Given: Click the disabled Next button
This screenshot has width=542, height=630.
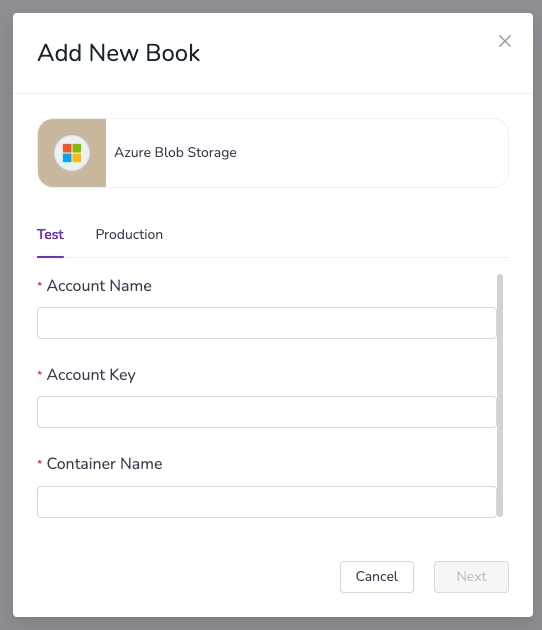Looking at the screenshot, I should coord(471,577).
